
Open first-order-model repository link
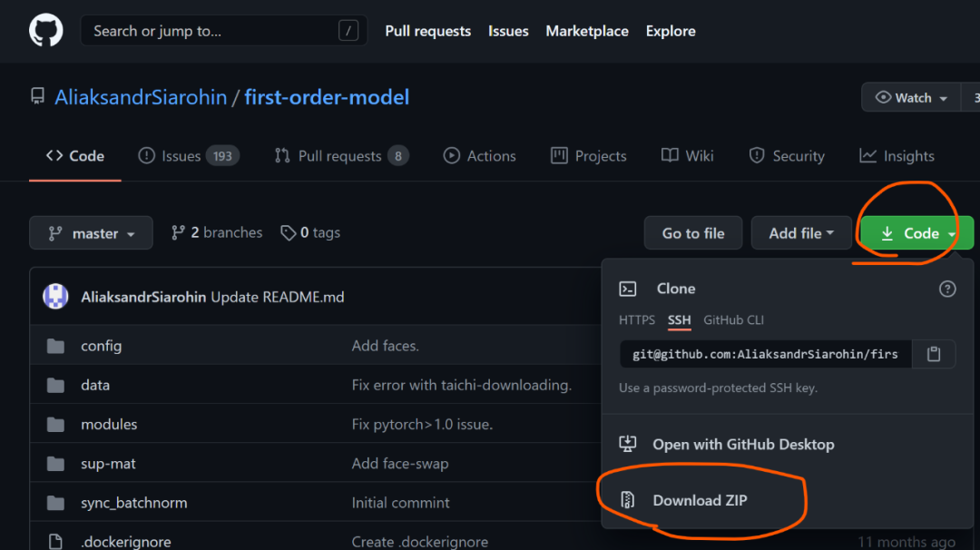point(327,97)
